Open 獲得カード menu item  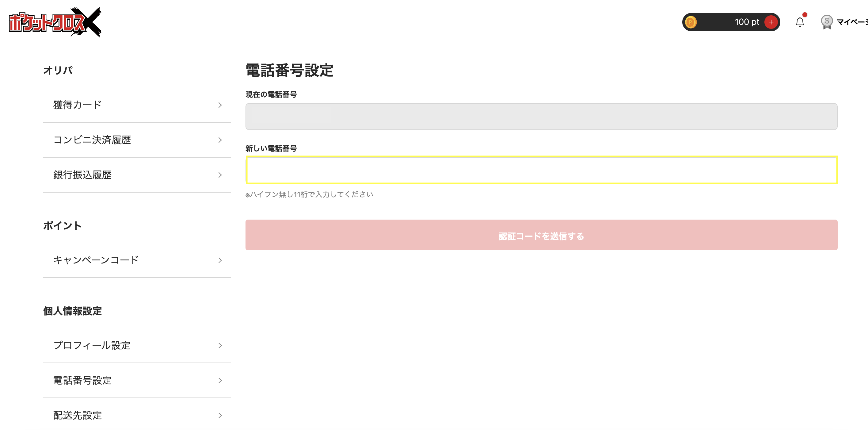coord(137,105)
